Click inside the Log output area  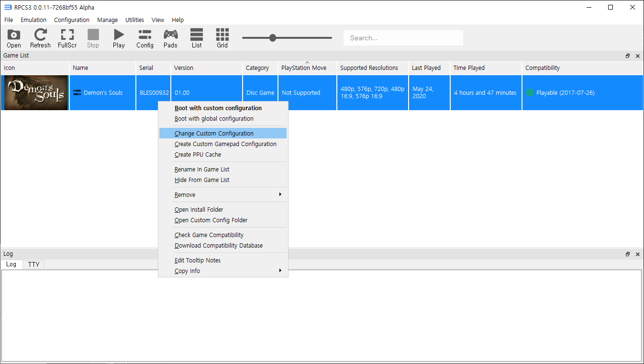pyautogui.click(x=322, y=315)
